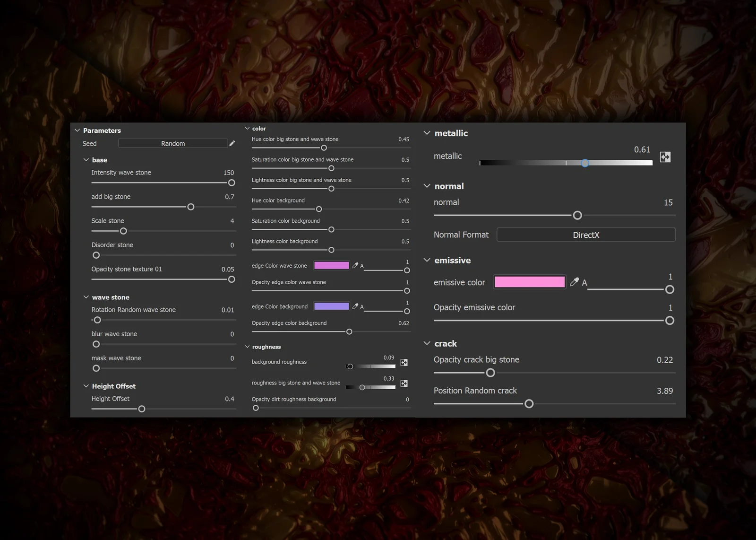Click the Random seed input field
Viewport: 756px width, 540px height.
point(173,143)
